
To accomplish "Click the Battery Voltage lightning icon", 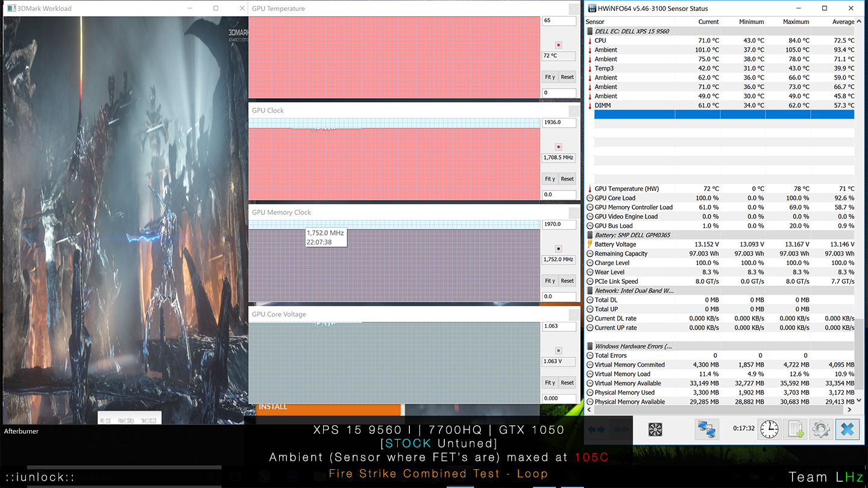I will coord(590,244).
